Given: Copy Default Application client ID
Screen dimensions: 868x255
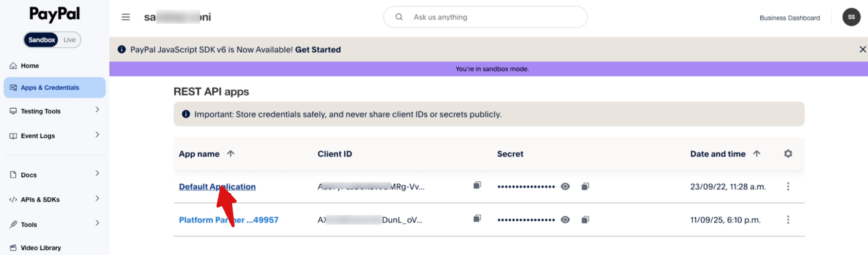Looking at the screenshot, I should coord(477,186).
